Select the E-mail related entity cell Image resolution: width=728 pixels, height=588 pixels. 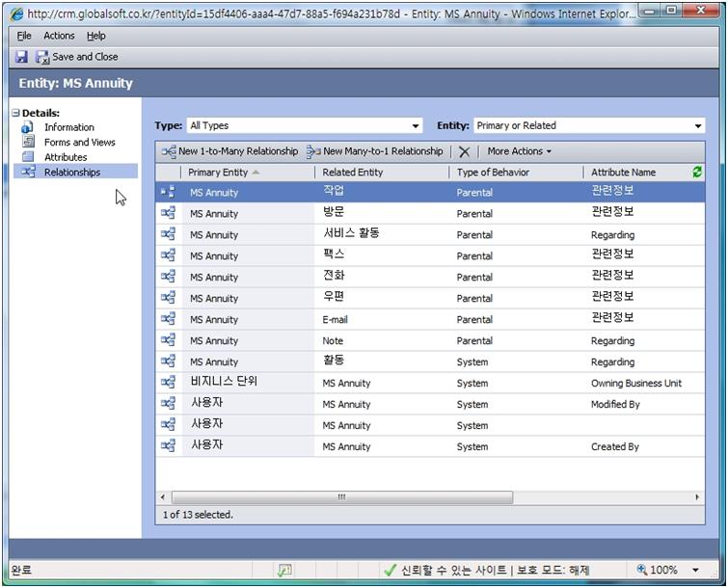[x=336, y=320]
